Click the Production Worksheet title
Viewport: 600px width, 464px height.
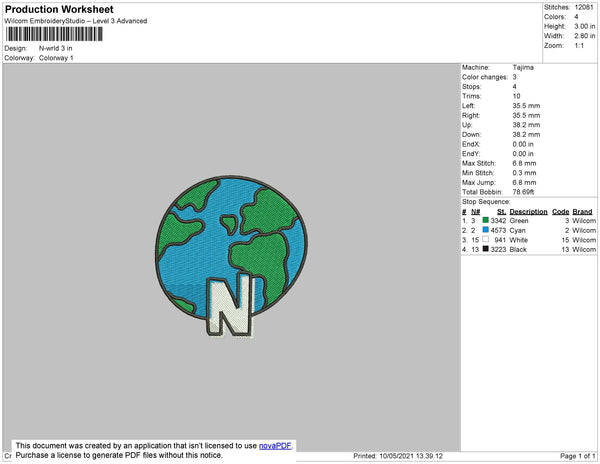tap(59, 9)
